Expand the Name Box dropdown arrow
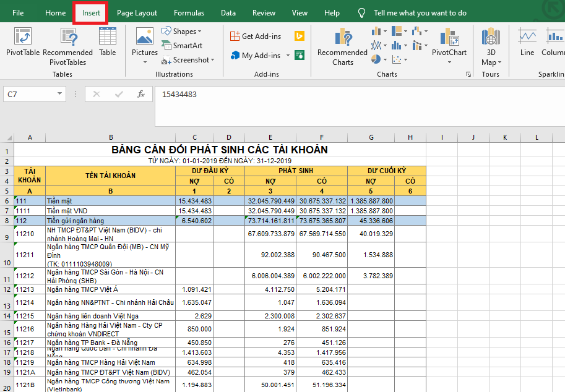The height and width of the screenshot is (392, 565). click(60, 94)
